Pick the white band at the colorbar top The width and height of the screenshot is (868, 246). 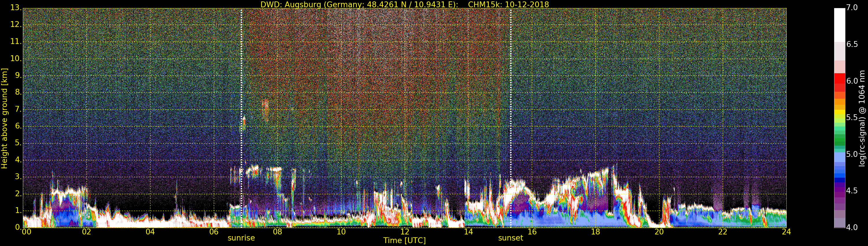840,25
